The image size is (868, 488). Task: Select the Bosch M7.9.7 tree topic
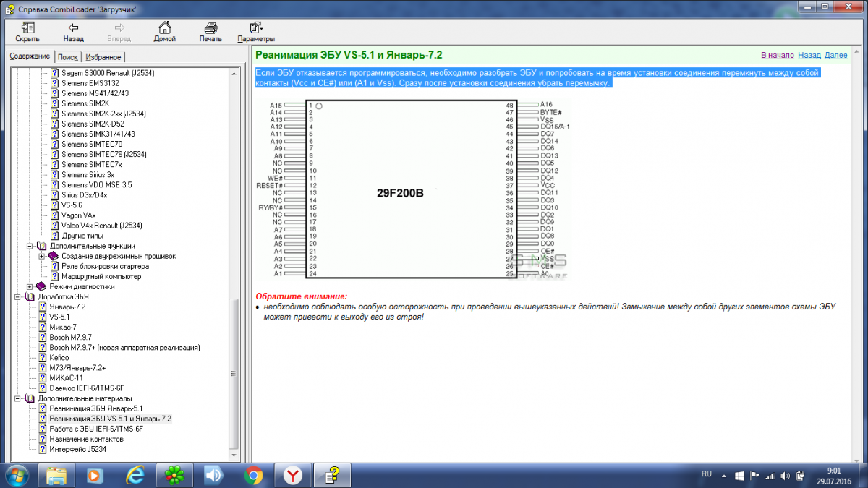(x=70, y=337)
